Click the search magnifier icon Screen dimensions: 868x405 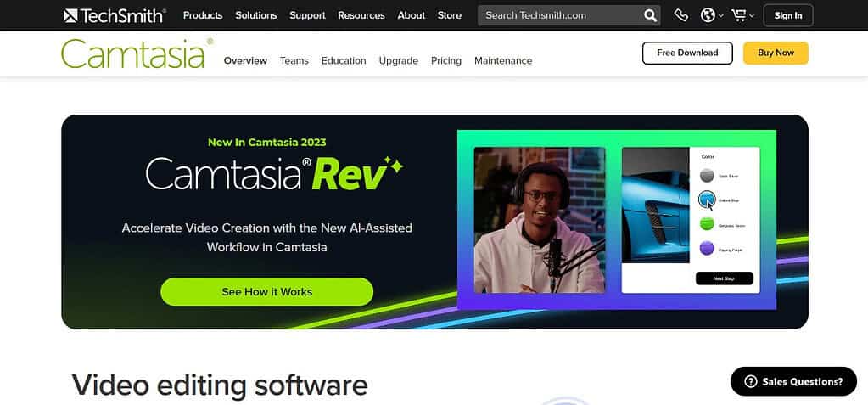pos(651,15)
